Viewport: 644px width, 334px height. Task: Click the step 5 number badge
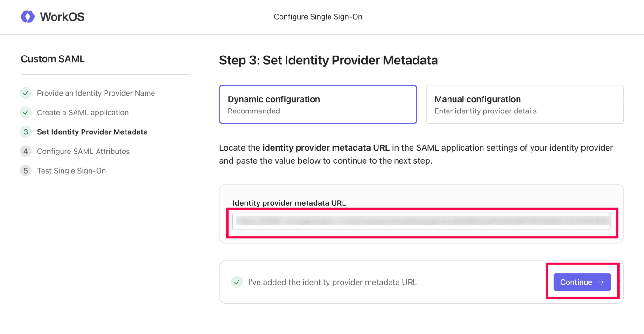pyautogui.click(x=25, y=171)
